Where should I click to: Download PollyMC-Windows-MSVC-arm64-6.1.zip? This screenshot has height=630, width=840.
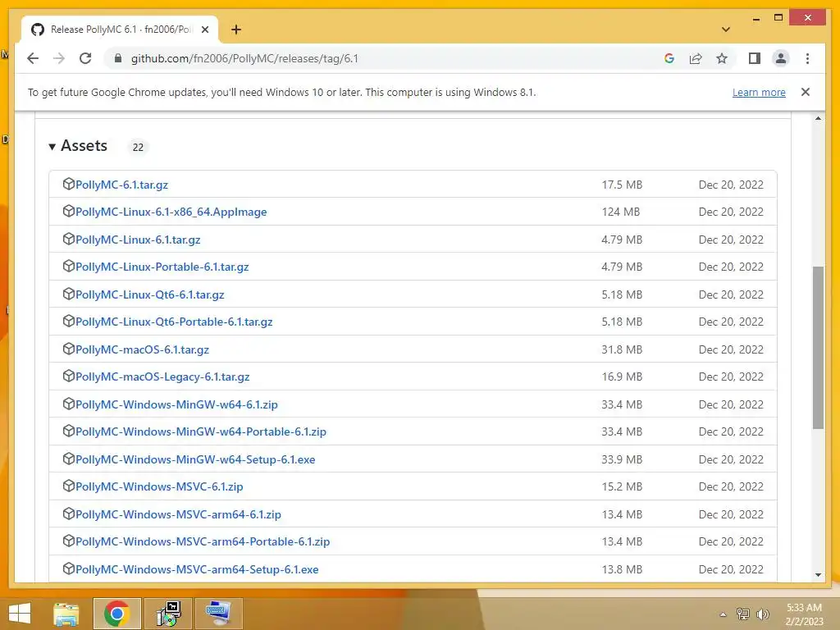178,515
